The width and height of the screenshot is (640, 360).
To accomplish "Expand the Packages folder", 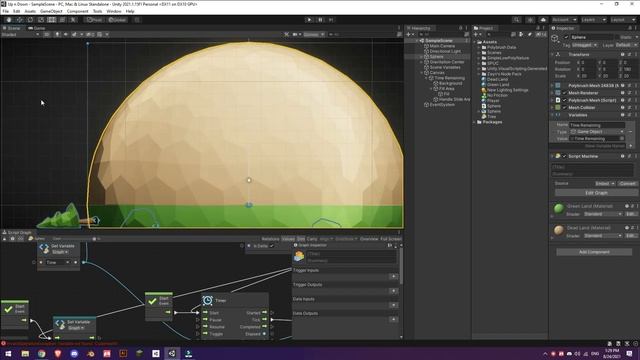I will 475,122.
